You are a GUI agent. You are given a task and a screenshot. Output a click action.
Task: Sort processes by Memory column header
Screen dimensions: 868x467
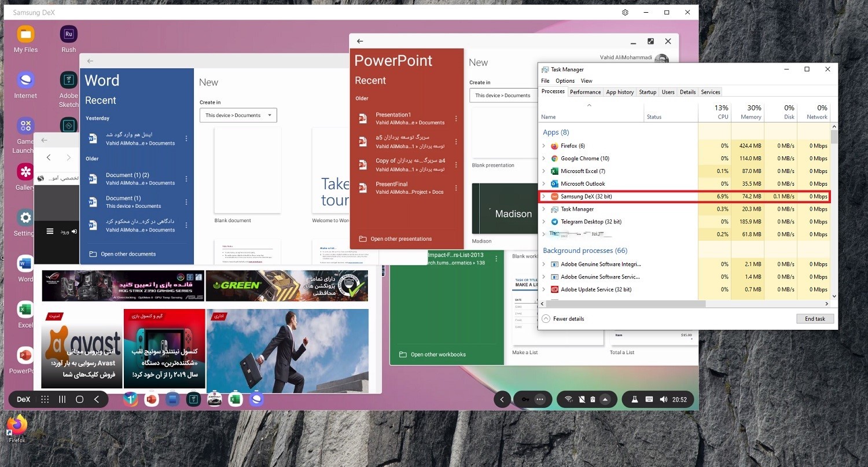(x=748, y=112)
